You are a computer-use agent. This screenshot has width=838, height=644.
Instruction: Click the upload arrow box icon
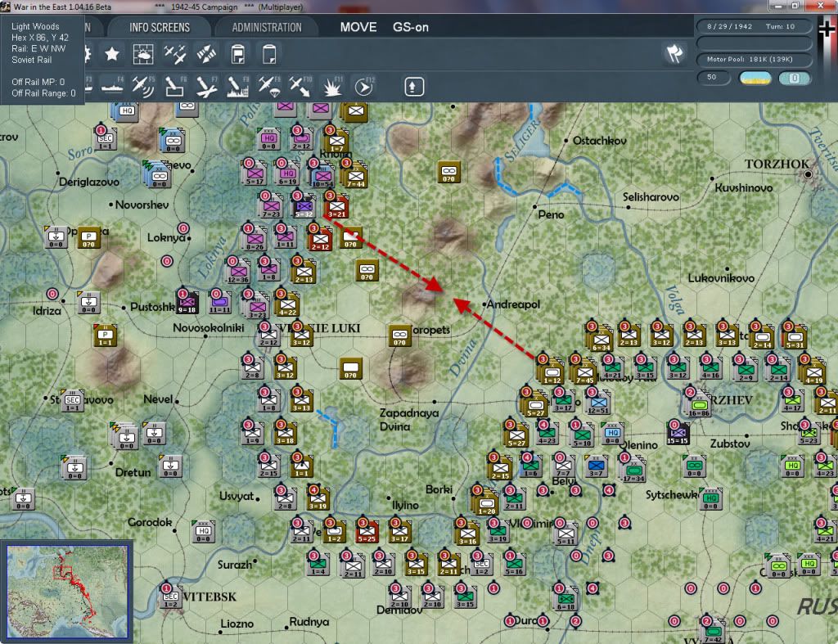coord(413,87)
